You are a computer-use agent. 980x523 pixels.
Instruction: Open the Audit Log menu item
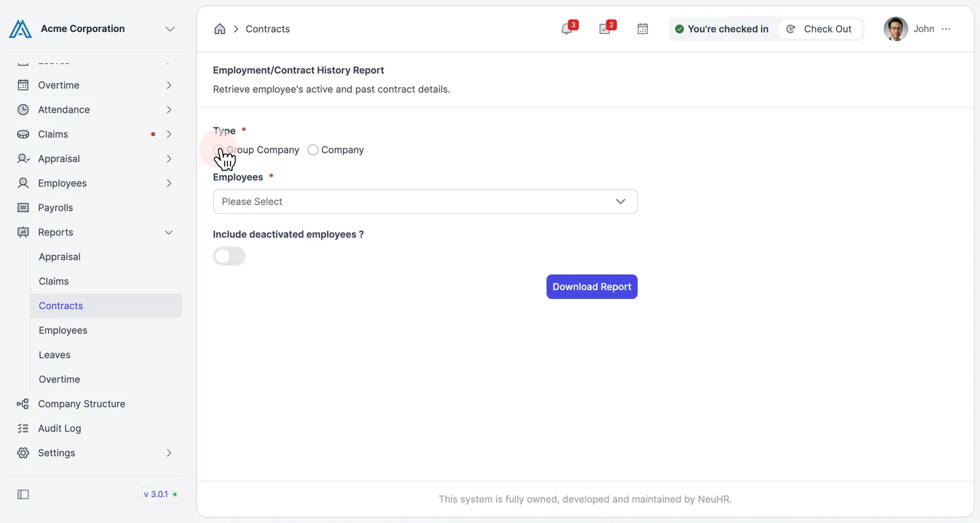(95, 428)
